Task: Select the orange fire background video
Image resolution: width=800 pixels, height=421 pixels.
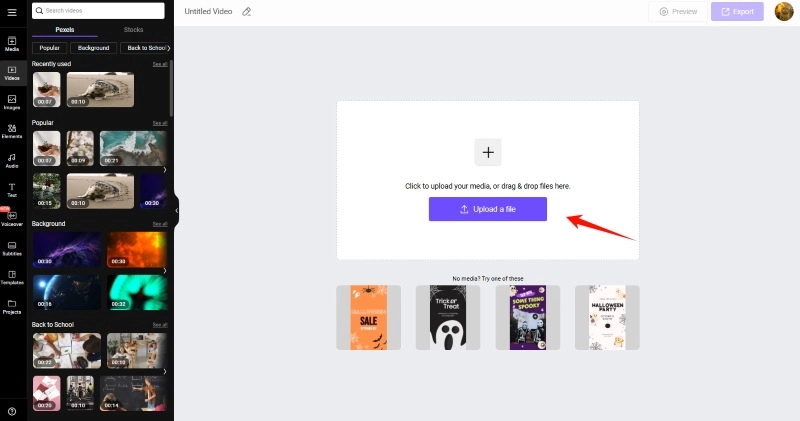Action: point(137,250)
